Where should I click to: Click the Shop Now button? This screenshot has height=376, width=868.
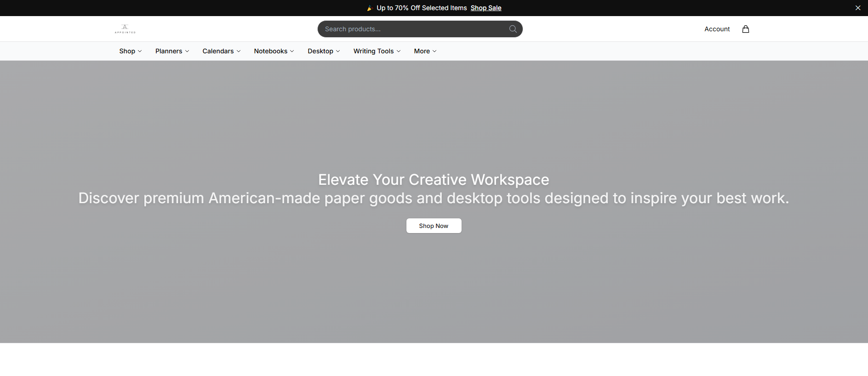click(434, 226)
